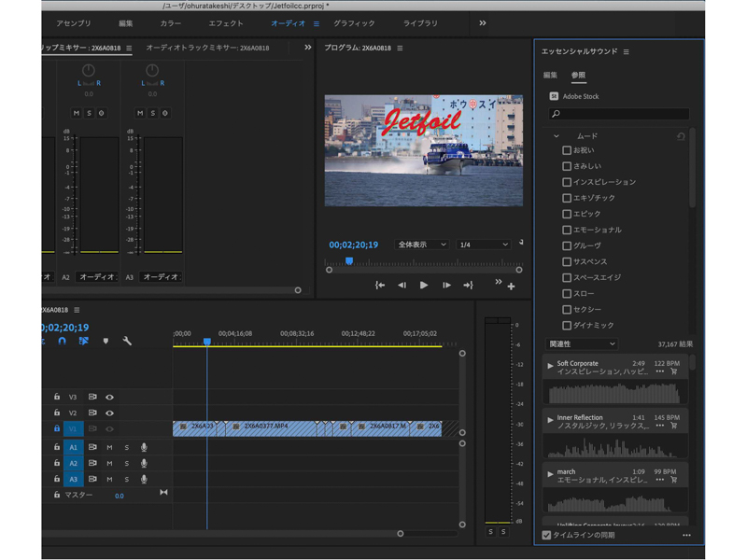Click the go-to-in-point icon in program monitor

(379, 285)
